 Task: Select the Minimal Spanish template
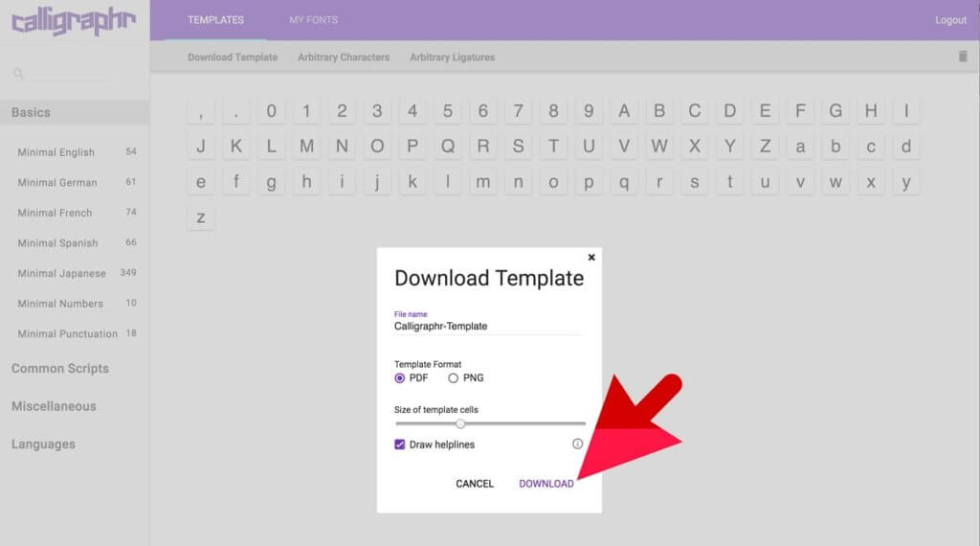click(75, 242)
